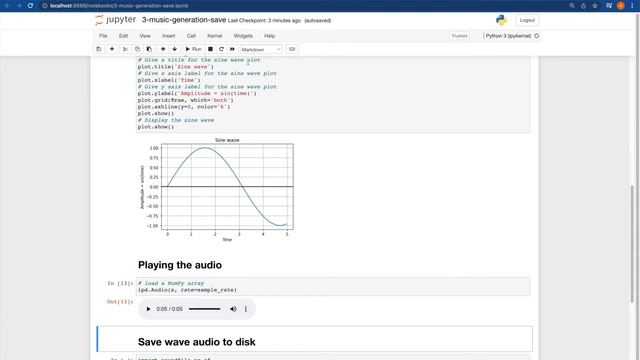Screen dimensions: 640x360
Task: Restart kernel and run all fast-forward icon
Action: [232, 49]
